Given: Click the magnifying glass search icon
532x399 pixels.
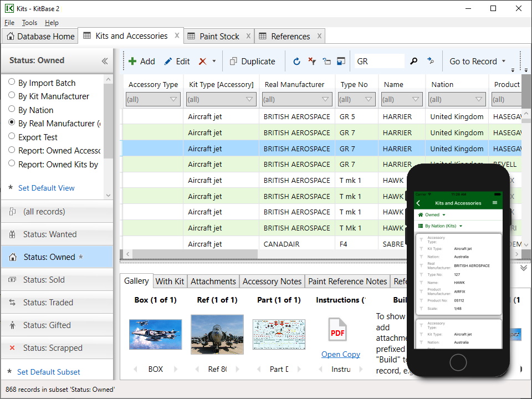Looking at the screenshot, I should coord(413,61).
